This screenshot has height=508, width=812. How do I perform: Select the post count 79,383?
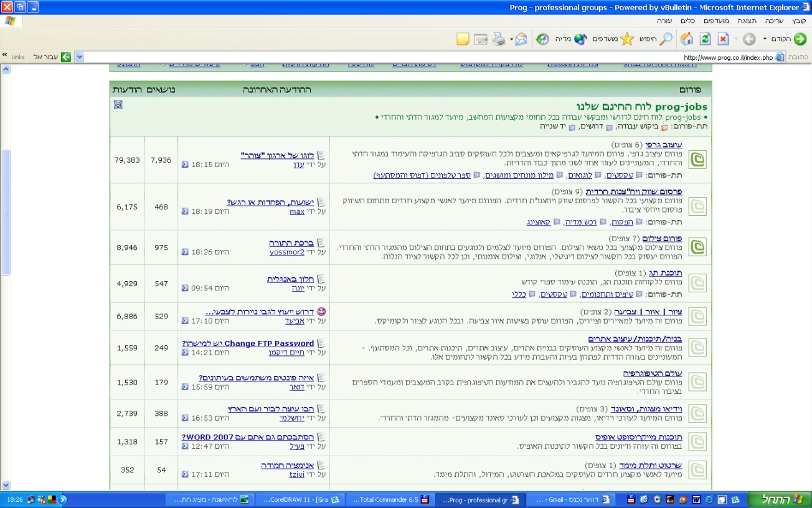coord(127,160)
